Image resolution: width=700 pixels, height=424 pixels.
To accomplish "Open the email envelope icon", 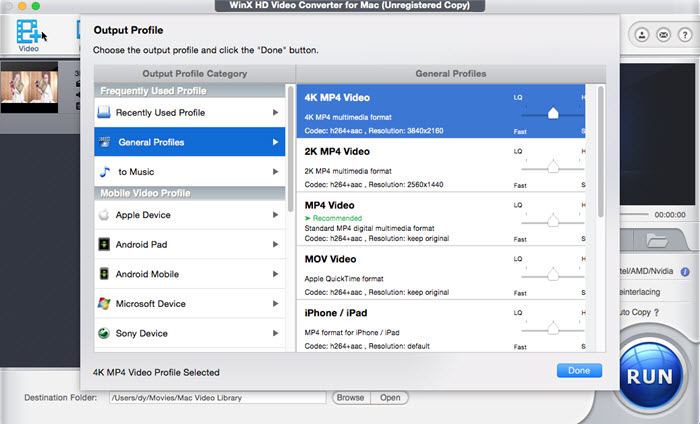I will pos(663,35).
